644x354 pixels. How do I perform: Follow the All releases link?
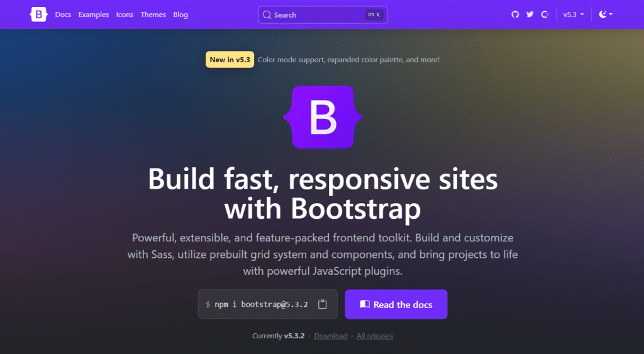[375, 336]
